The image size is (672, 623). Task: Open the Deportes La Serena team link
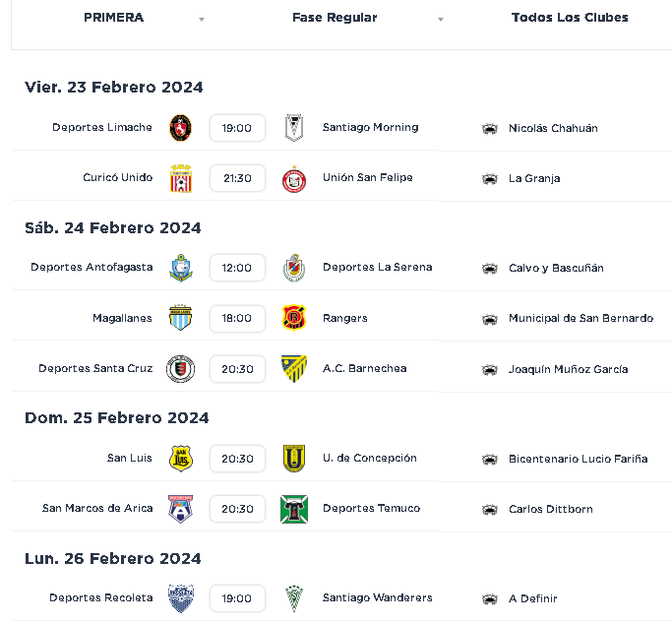377,267
